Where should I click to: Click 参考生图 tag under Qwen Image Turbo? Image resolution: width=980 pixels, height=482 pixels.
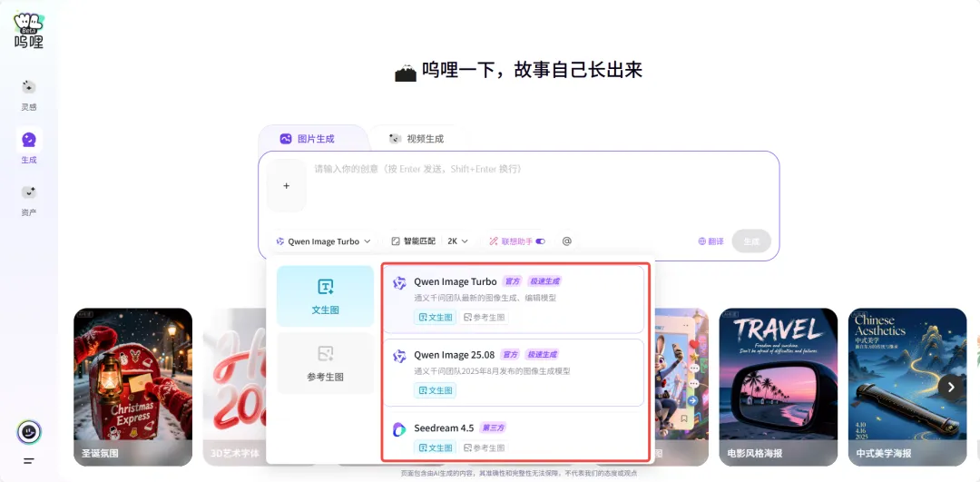[485, 318]
